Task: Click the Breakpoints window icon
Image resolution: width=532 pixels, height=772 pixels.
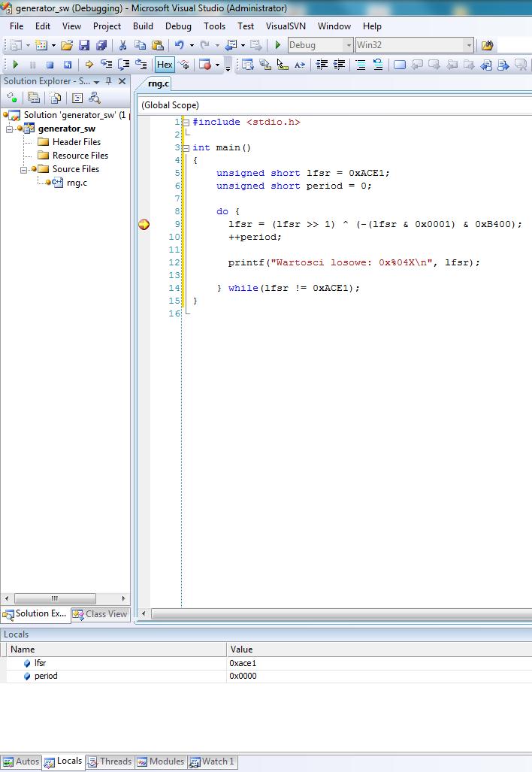Action: pos(204,65)
